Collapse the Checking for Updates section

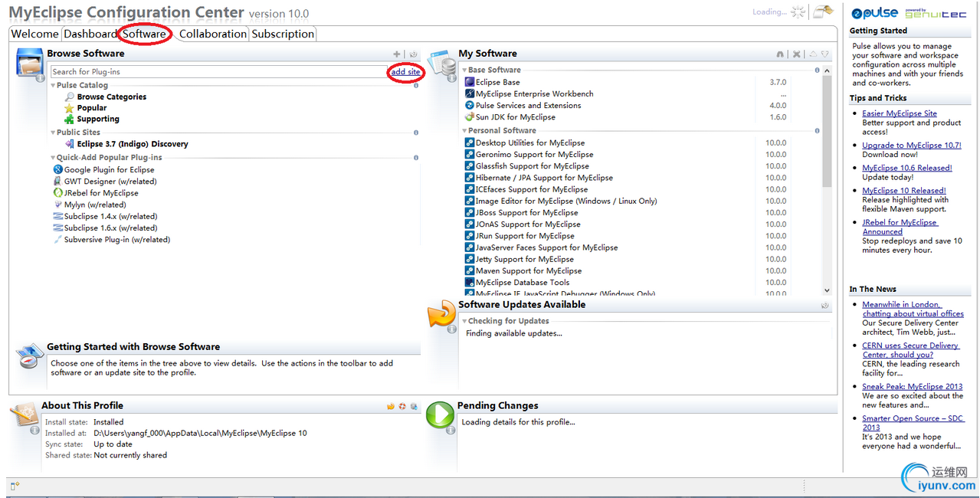(465, 321)
